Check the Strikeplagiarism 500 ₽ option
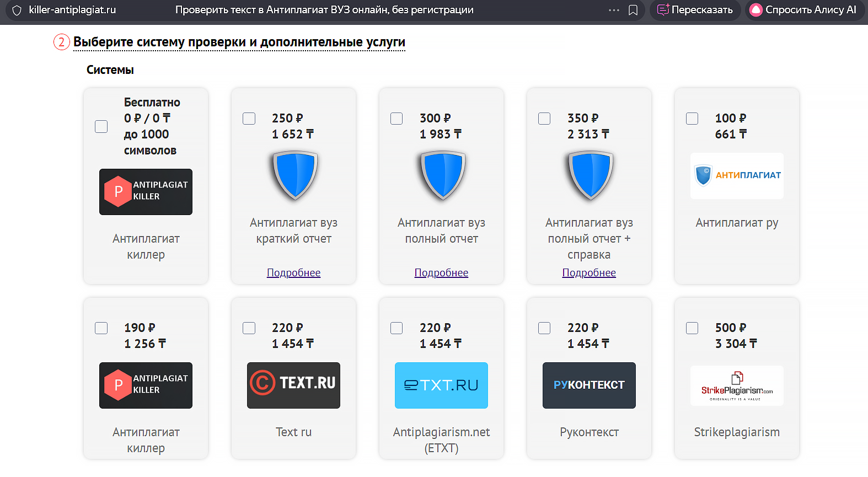 point(692,328)
